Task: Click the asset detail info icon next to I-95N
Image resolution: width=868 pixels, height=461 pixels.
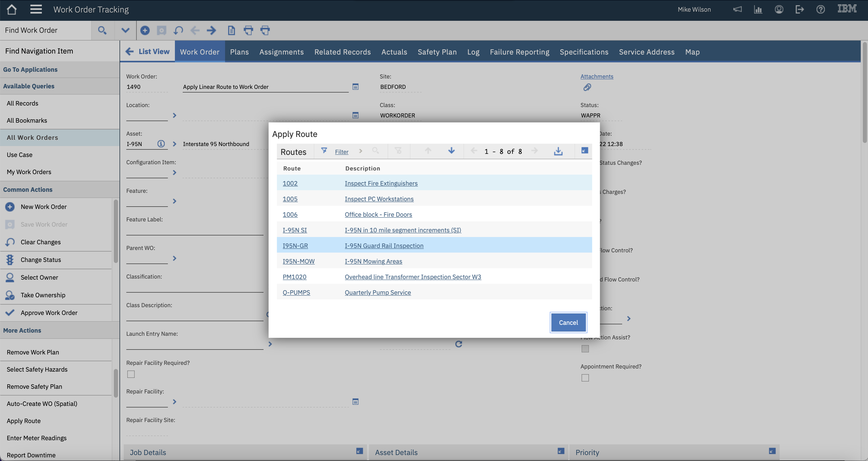Action: [161, 144]
